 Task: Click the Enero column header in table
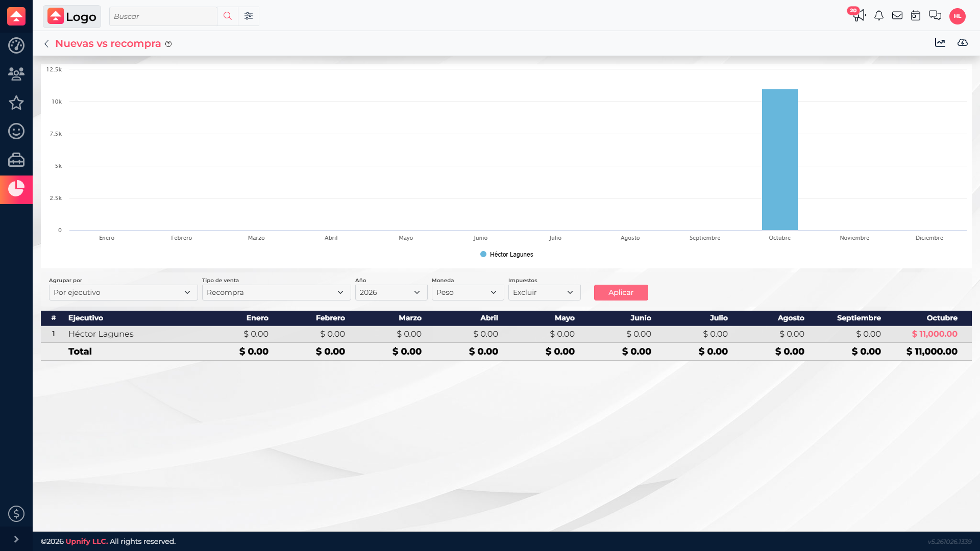pyautogui.click(x=257, y=318)
